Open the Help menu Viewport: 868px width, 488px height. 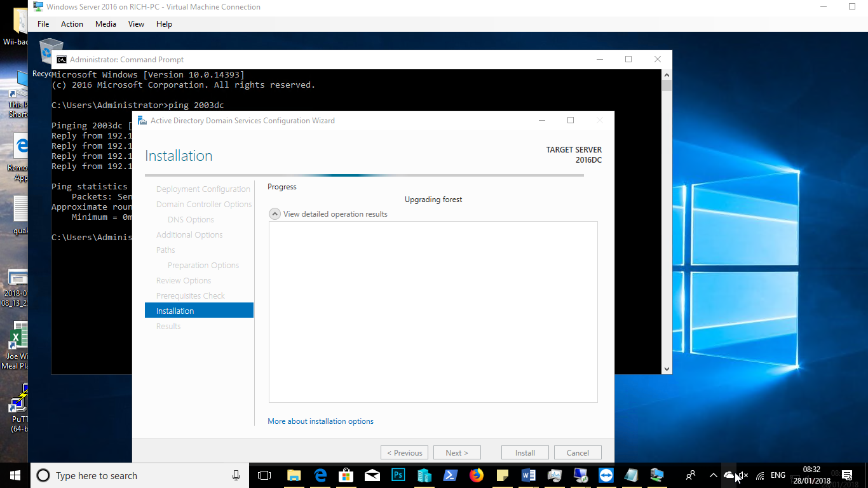click(164, 24)
